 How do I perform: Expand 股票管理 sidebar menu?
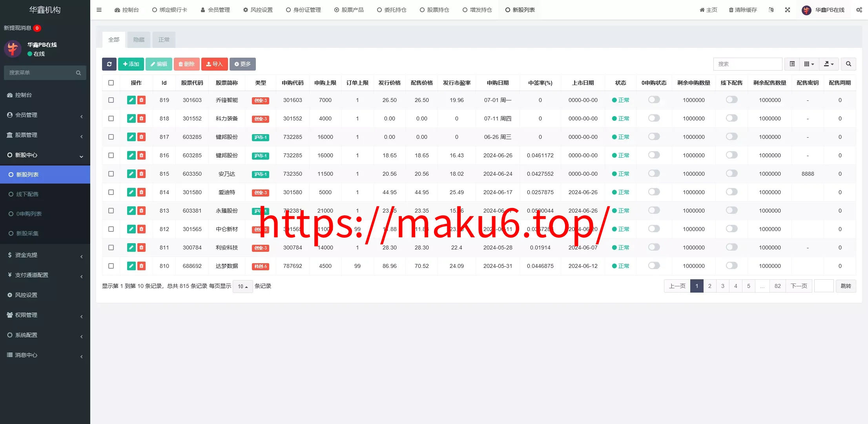(45, 135)
